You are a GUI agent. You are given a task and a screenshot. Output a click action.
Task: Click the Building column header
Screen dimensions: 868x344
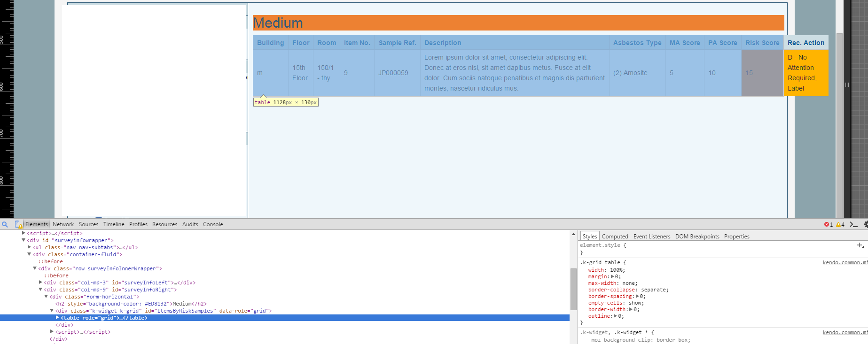click(271, 43)
